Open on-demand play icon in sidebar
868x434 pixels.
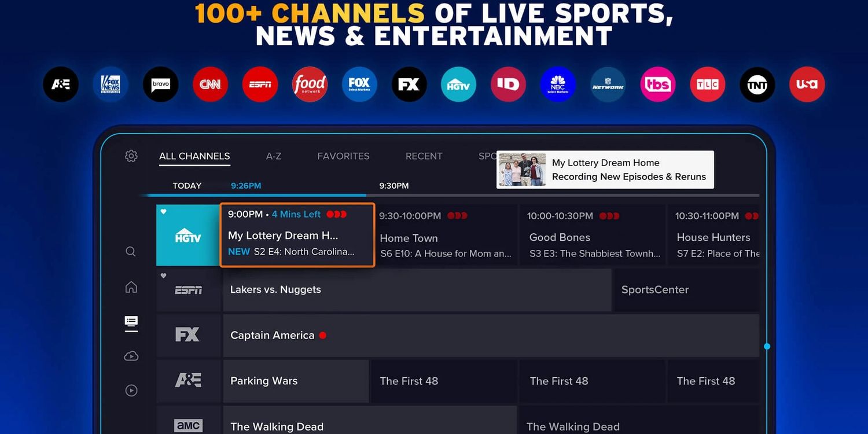tap(131, 391)
